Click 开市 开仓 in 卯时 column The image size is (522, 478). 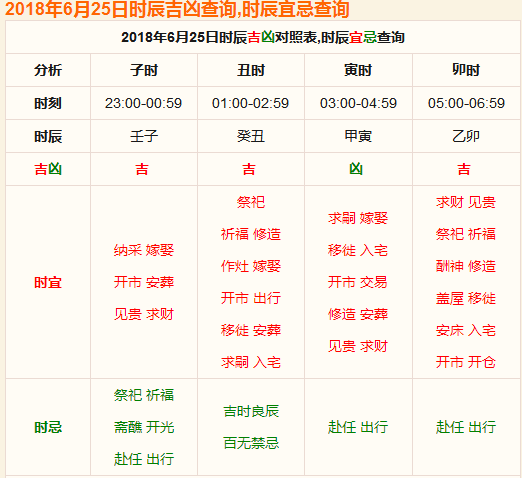[x=466, y=362]
